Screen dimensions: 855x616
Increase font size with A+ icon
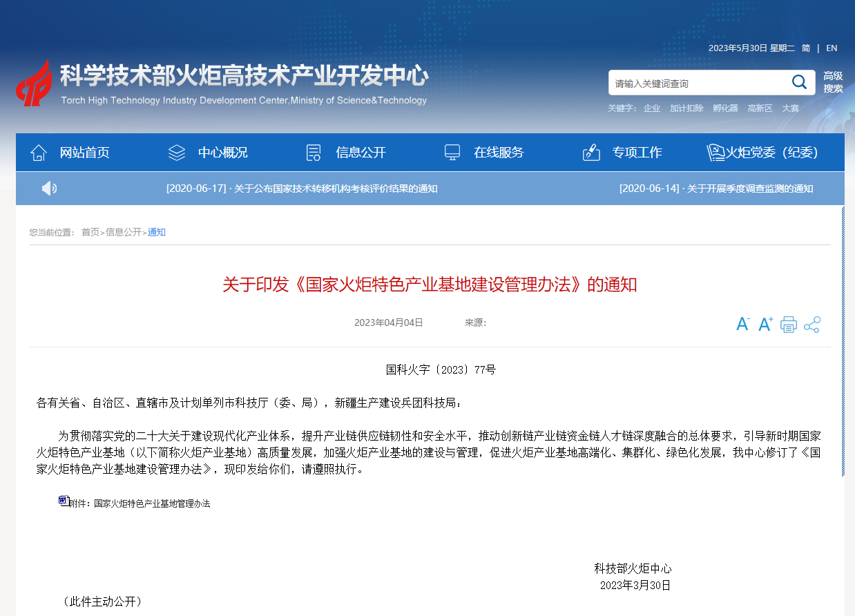[765, 324]
